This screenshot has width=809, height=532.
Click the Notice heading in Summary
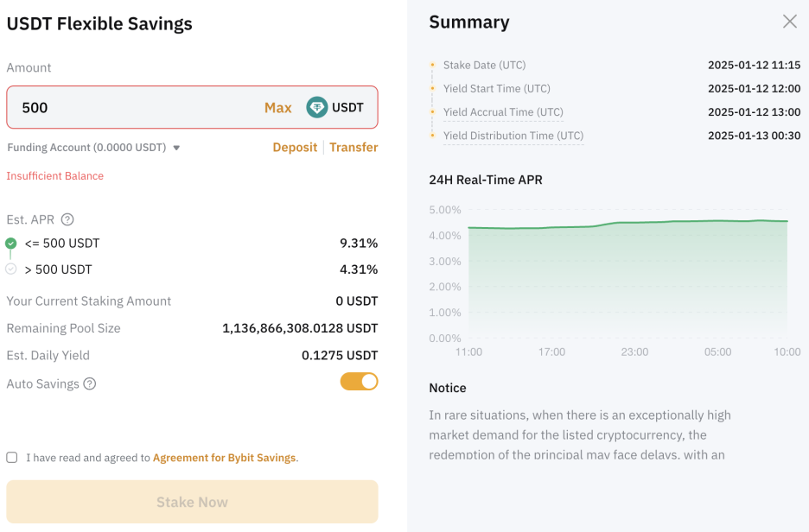click(448, 388)
